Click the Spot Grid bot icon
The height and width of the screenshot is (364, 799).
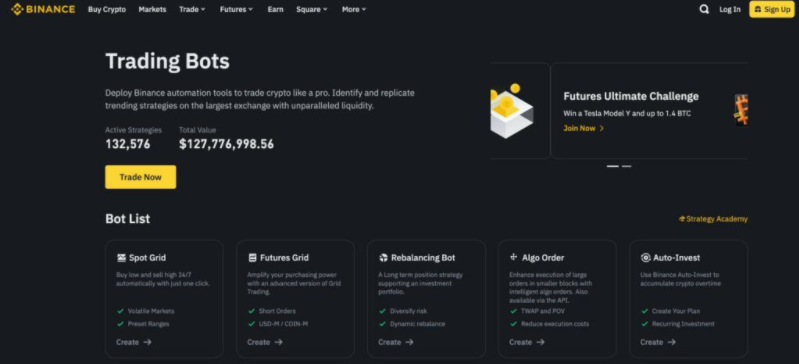(121, 258)
